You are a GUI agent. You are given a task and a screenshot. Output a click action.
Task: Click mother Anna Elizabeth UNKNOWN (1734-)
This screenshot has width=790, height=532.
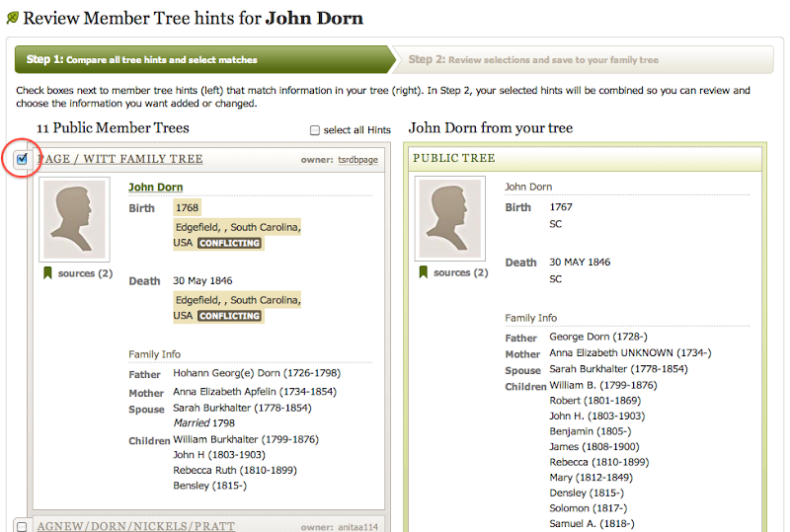(x=630, y=352)
